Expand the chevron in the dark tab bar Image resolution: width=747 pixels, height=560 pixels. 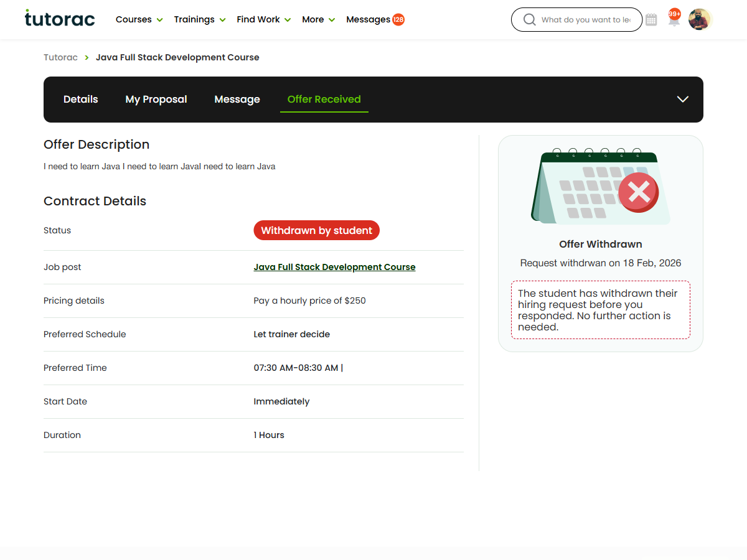click(x=683, y=100)
